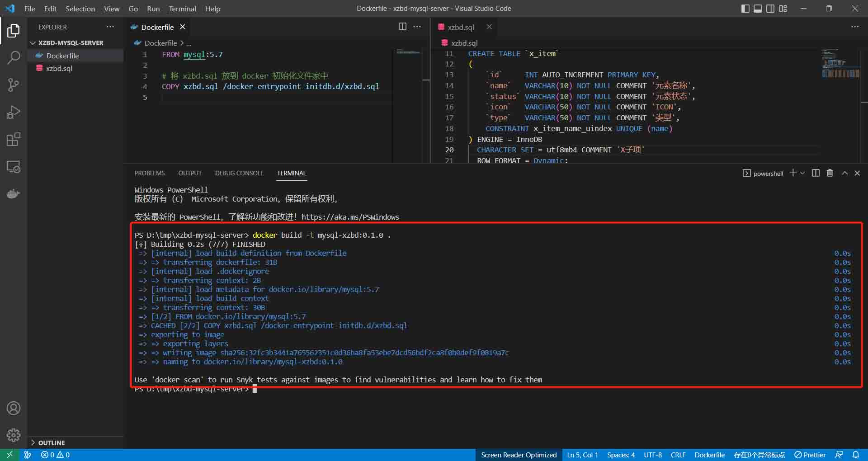This screenshot has height=461, width=868.
Task: Toggle Panel visibility layout button
Action: click(758, 9)
